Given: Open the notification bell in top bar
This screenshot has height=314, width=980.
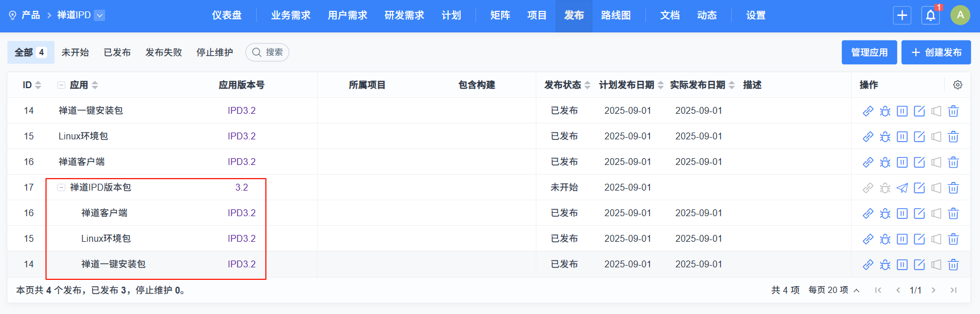Looking at the screenshot, I should pos(931,15).
